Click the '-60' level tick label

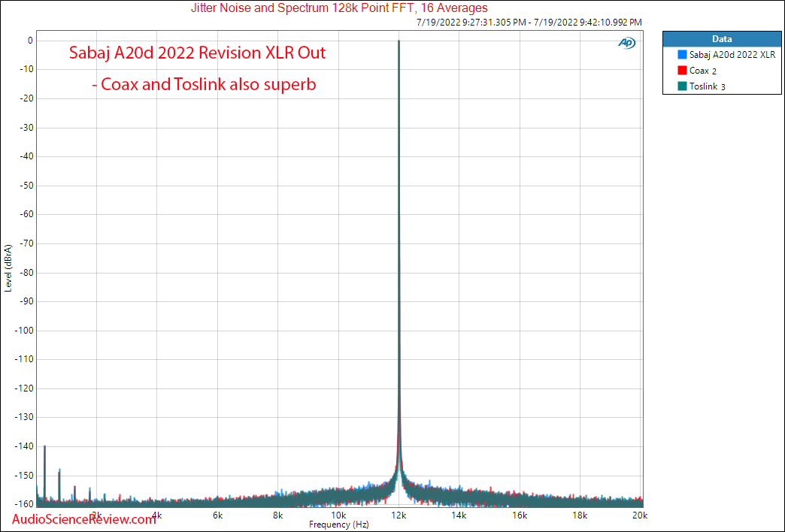[x=26, y=214]
